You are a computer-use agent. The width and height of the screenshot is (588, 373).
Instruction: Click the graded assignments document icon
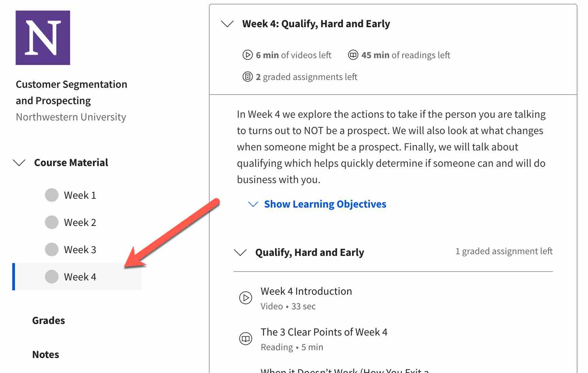(247, 77)
